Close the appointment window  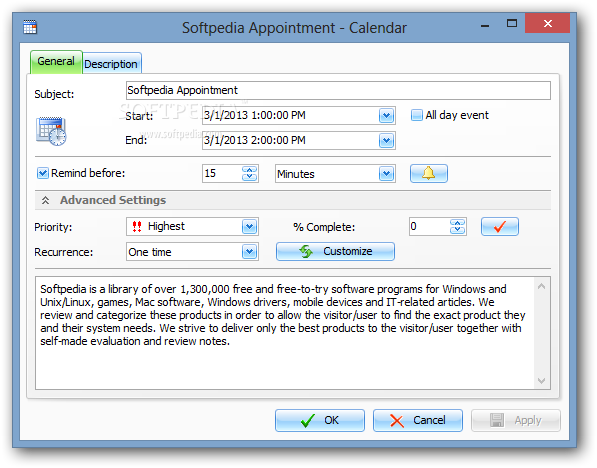(x=548, y=24)
